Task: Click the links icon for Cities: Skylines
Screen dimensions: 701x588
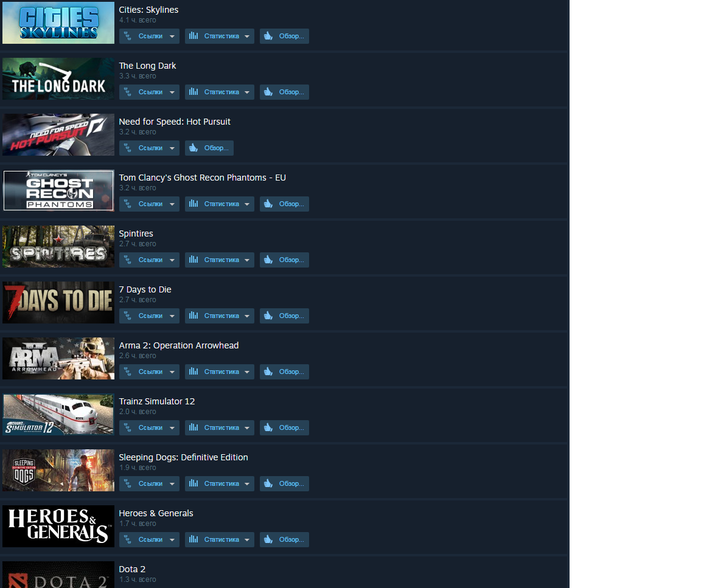Action: pyautogui.click(x=127, y=36)
